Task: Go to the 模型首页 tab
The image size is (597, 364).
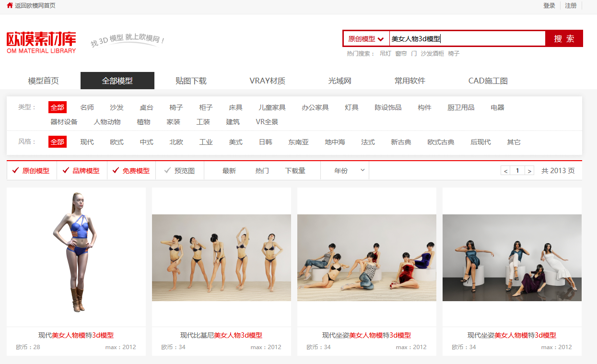Action: [44, 81]
